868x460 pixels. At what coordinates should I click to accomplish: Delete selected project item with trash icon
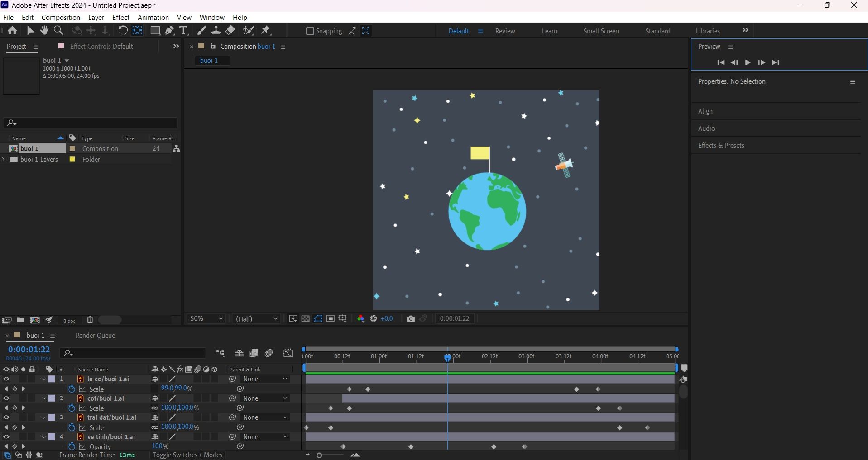pos(90,320)
